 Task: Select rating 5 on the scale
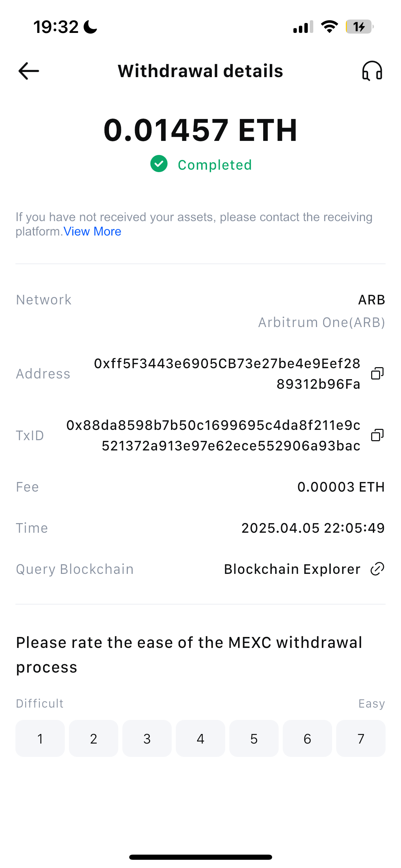(254, 738)
